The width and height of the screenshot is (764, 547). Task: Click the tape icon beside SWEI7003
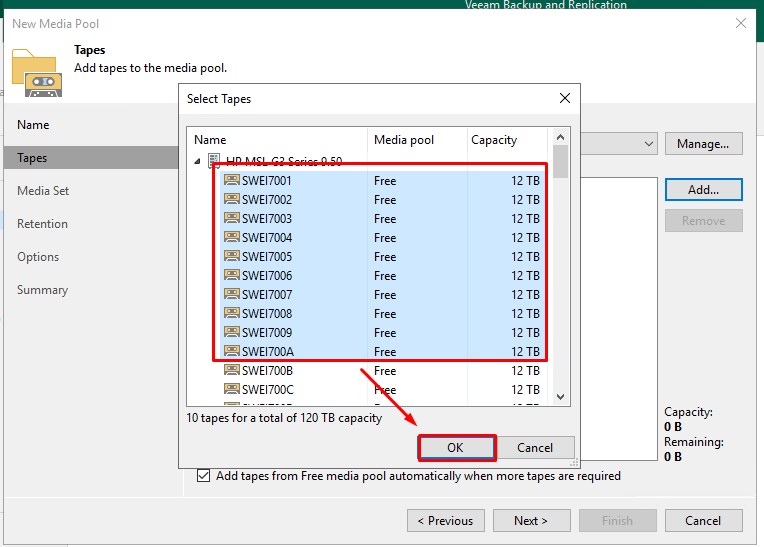coord(231,219)
